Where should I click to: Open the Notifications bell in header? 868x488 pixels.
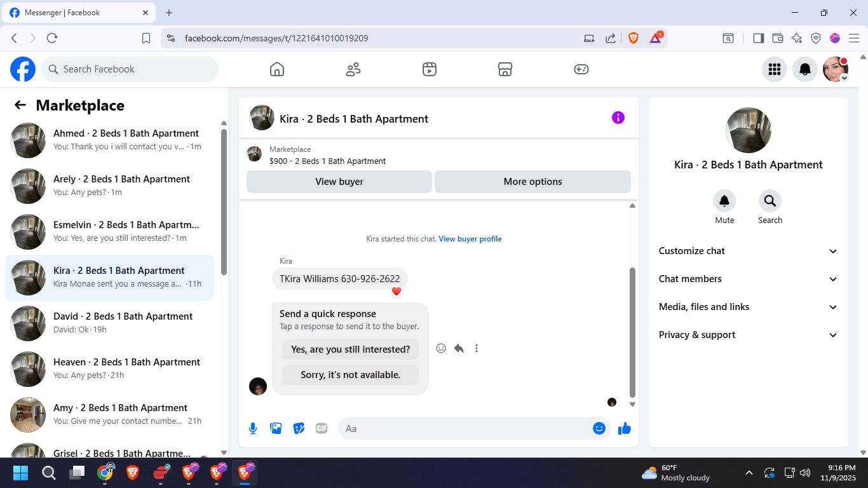tap(805, 69)
